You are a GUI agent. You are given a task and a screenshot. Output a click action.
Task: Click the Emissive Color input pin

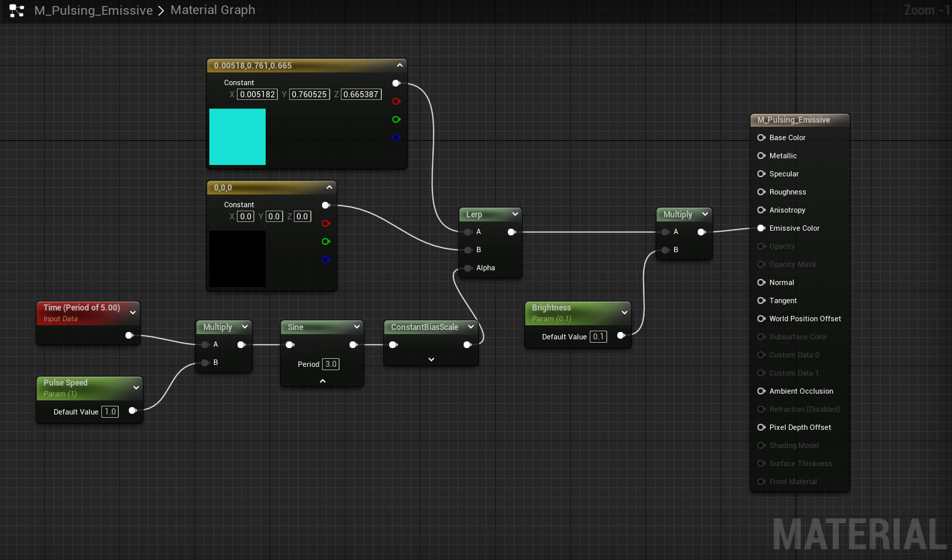[x=761, y=228]
